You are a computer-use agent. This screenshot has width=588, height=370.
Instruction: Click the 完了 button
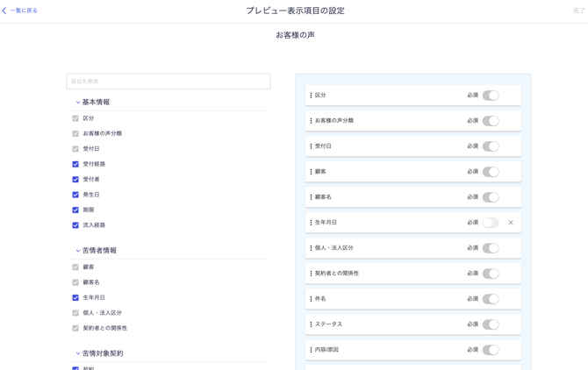point(578,11)
